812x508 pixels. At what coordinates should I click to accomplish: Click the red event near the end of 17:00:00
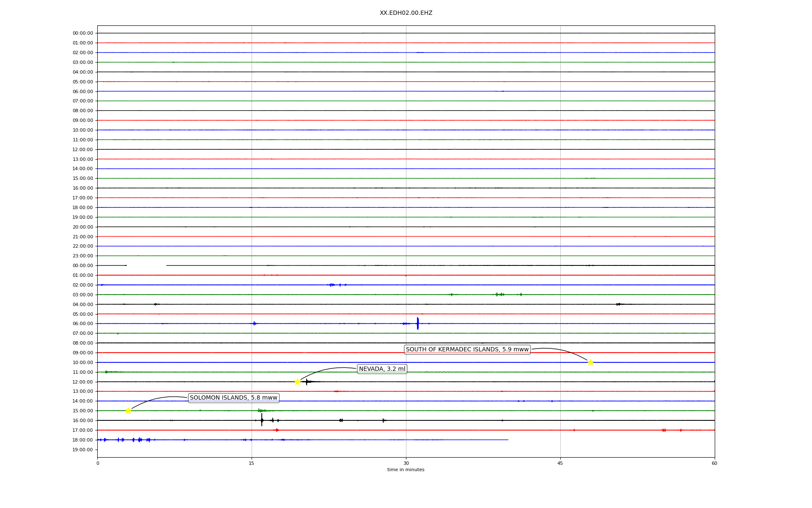click(664, 430)
